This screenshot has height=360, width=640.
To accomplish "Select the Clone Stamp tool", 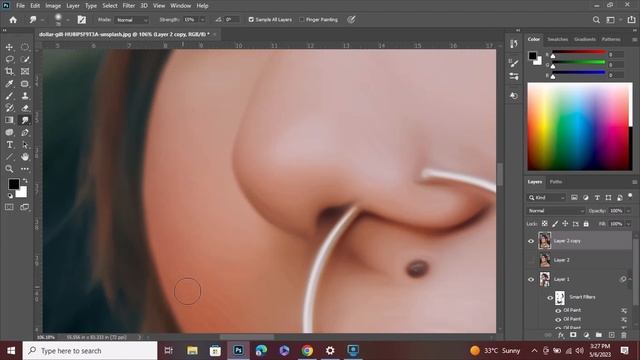I will click(25, 96).
